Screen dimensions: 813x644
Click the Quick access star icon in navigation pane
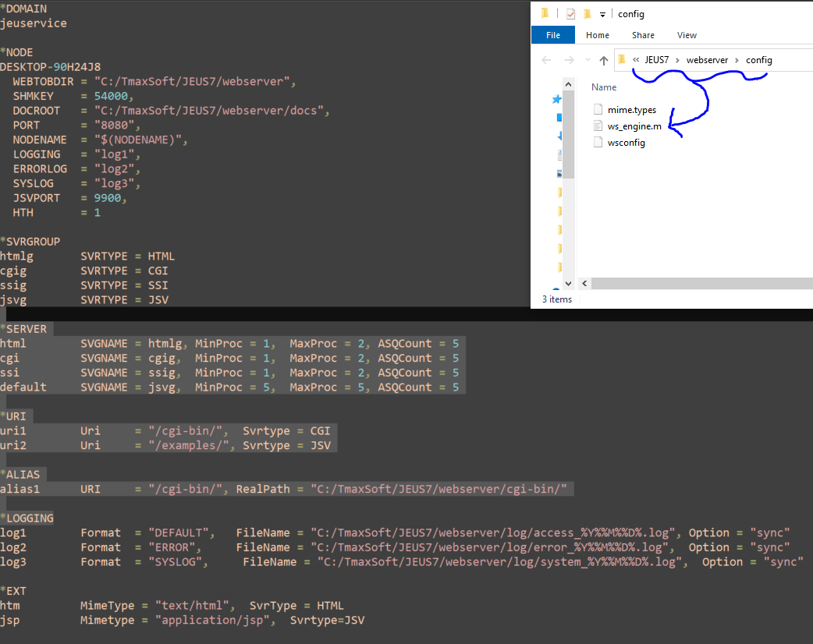557,99
